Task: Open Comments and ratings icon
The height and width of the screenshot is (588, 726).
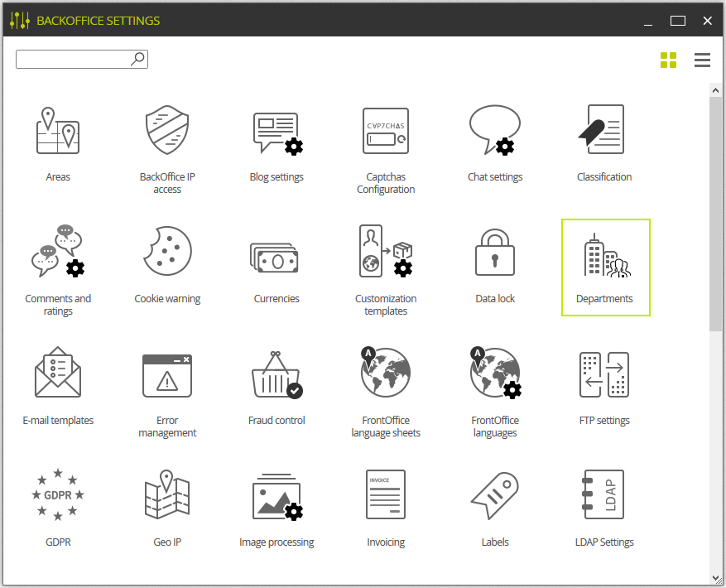Action: click(x=58, y=251)
